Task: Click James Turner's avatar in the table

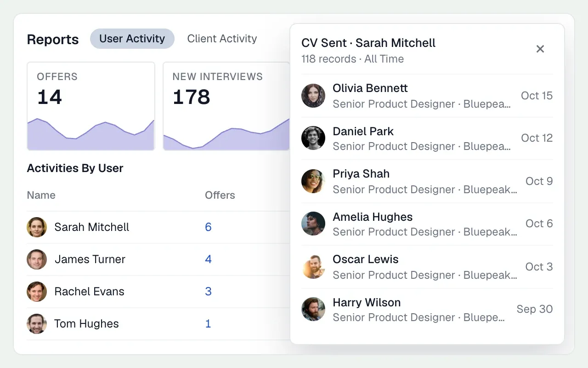Action: click(x=37, y=259)
